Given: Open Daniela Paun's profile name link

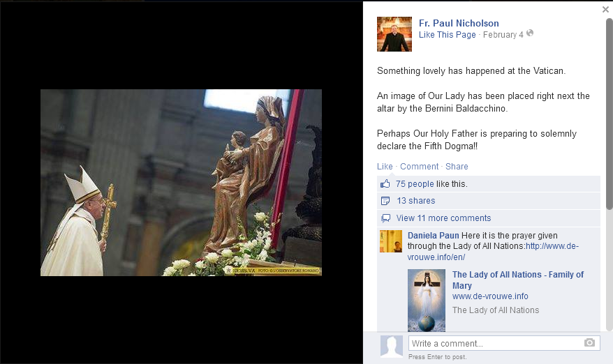Looking at the screenshot, I should click(433, 236).
